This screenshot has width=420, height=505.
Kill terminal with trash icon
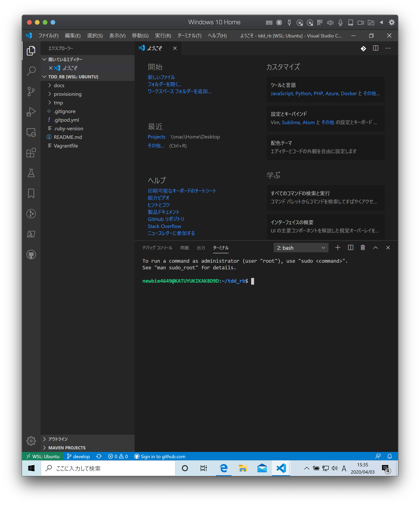coord(363,247)
